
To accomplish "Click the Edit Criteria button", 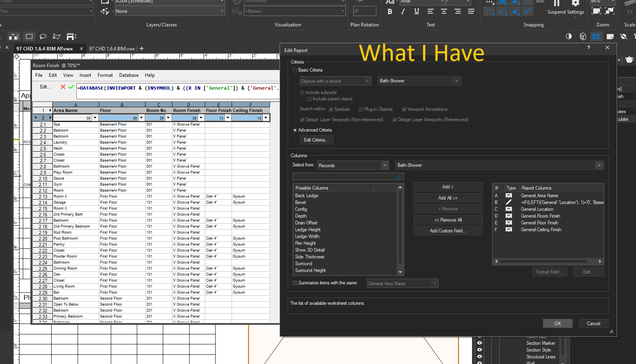I will point(316,140).
